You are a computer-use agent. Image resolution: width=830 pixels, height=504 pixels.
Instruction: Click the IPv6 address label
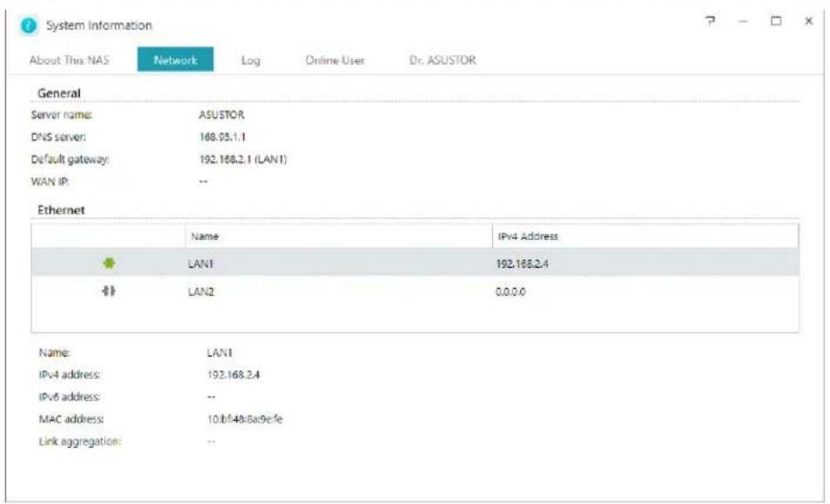(69, 396)
